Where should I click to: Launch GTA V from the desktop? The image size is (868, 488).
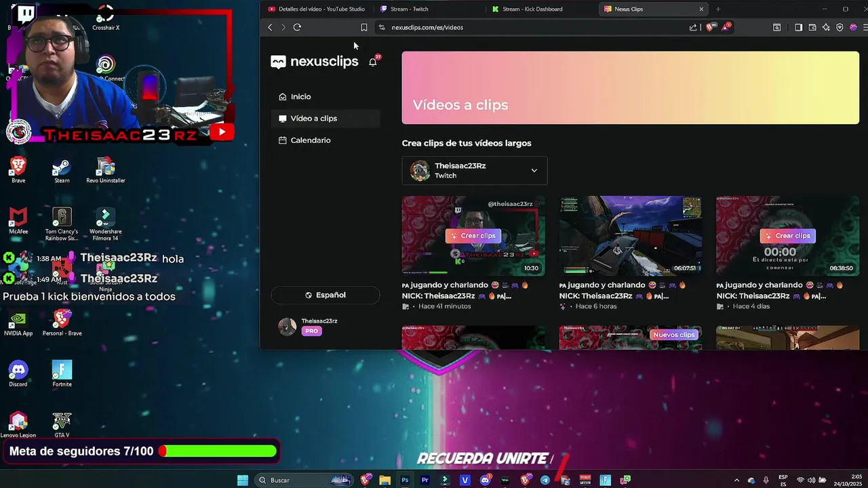(62, 425)
